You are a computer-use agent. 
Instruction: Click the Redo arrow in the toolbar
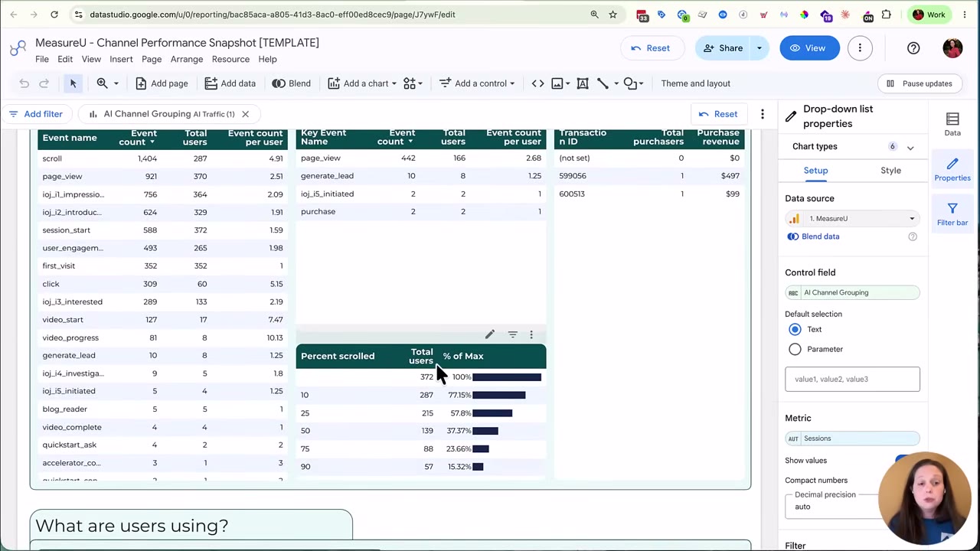(44, 83)
